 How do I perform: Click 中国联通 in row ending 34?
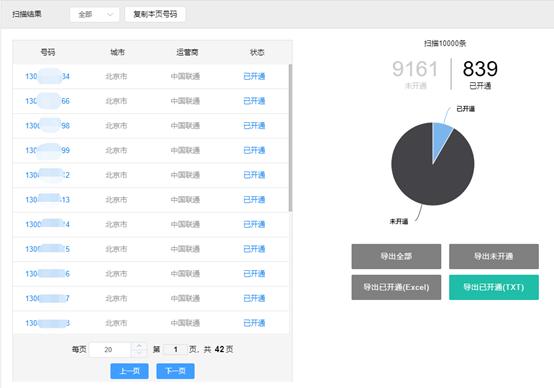185,76
